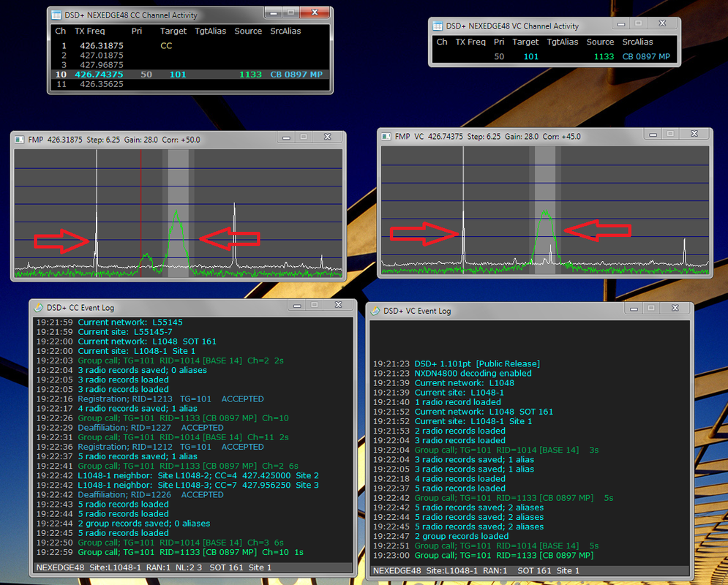Click alias CB 0897 MP in VC Channel Activity
This screenshot has height=585, width=728.
click(x=646, y=56)
